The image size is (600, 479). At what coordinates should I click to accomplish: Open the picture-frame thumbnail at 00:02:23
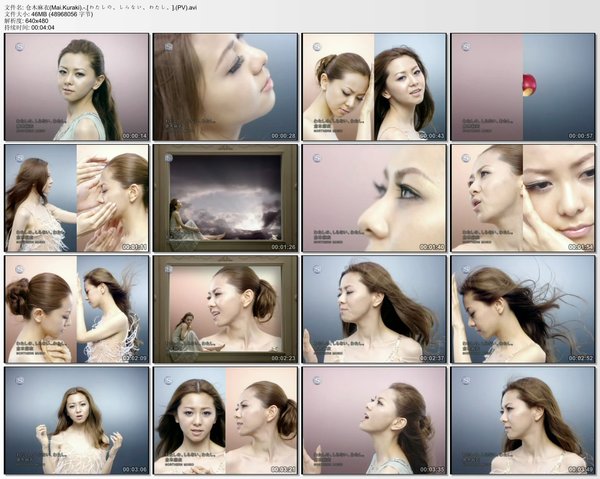[x=225, y=309]
